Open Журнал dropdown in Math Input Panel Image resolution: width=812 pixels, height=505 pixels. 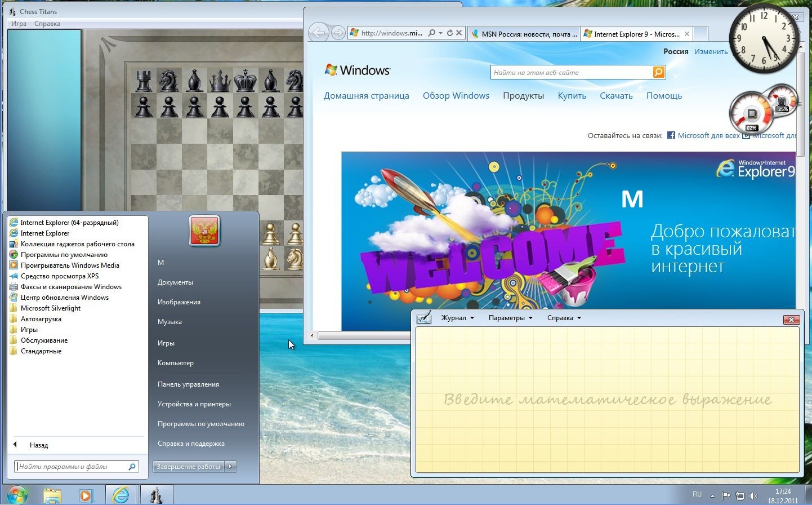(457, 318)
